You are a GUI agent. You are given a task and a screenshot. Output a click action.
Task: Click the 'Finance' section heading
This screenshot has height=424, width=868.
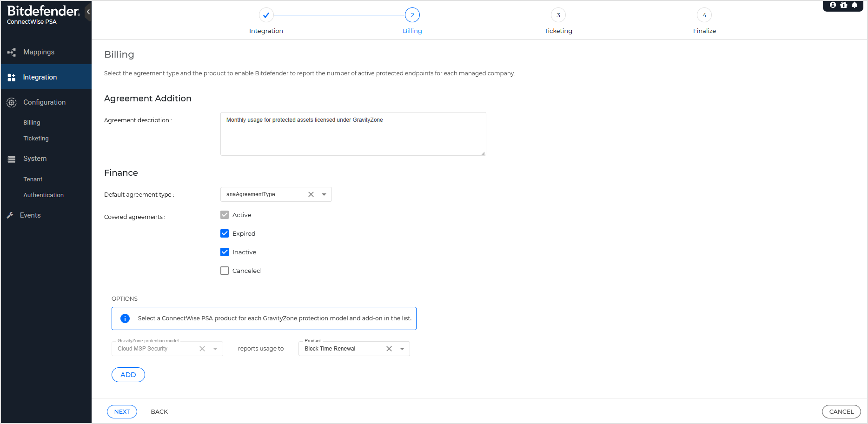(121, 173)
